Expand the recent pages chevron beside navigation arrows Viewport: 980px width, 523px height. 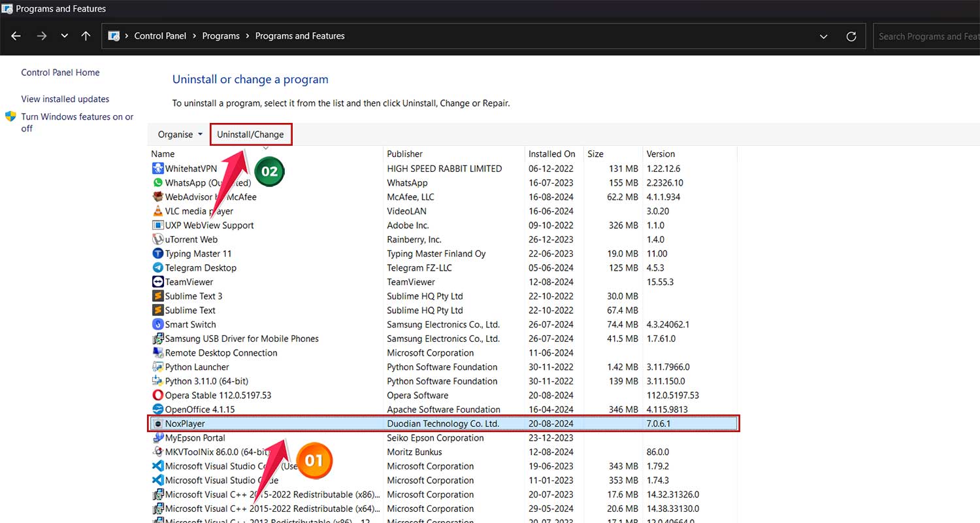click(64, 36)
